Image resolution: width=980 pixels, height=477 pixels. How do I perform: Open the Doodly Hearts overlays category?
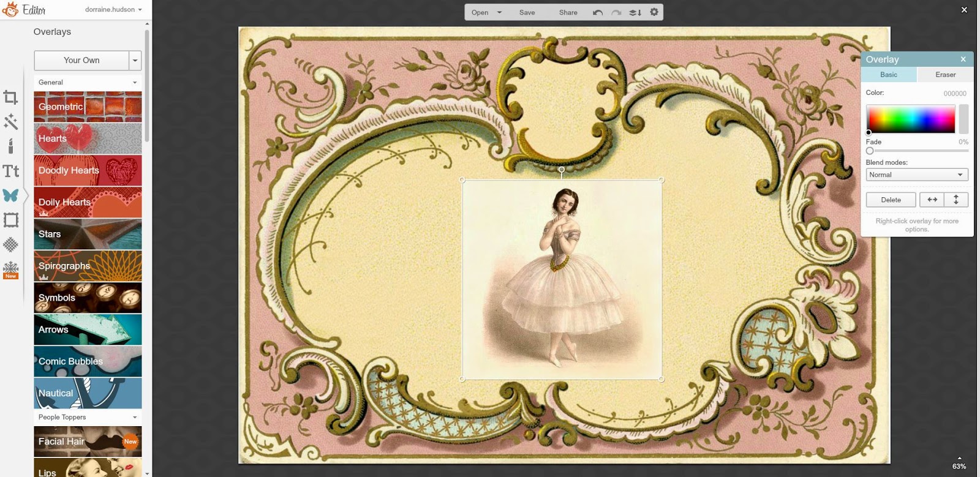(88, 170)
